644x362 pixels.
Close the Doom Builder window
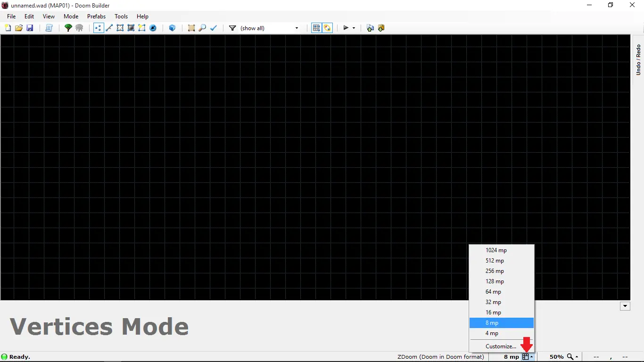[x=633, y=5]
